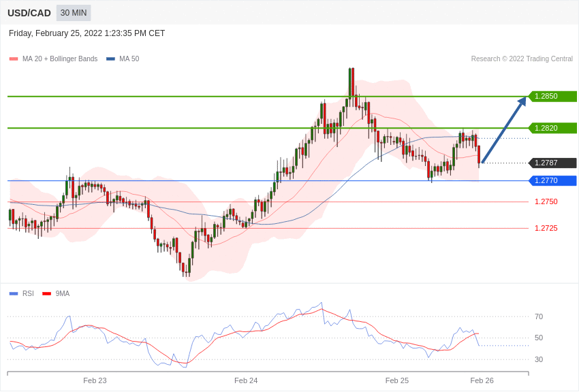Click the MA 50 legend swatch
The width and height of the screenshot is (579, 392).
click(110, 59)
